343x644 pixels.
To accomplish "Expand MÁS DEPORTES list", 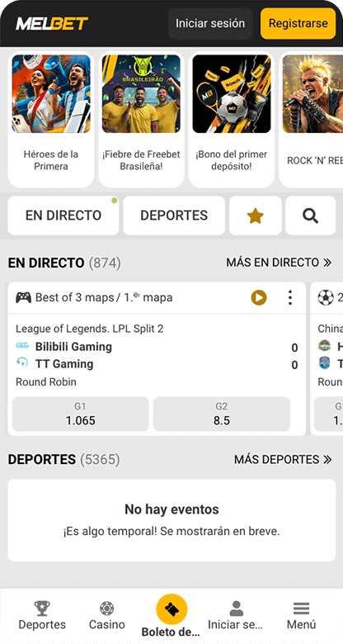I will click(283, 460).
